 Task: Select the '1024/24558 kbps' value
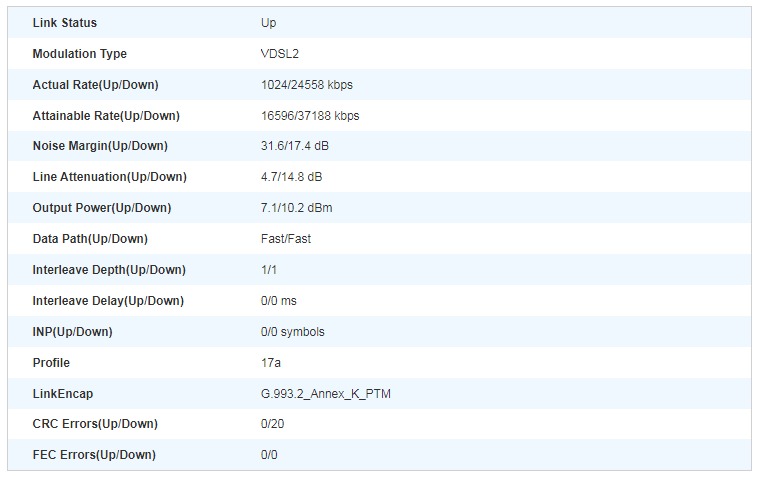[x=307, y=85]
